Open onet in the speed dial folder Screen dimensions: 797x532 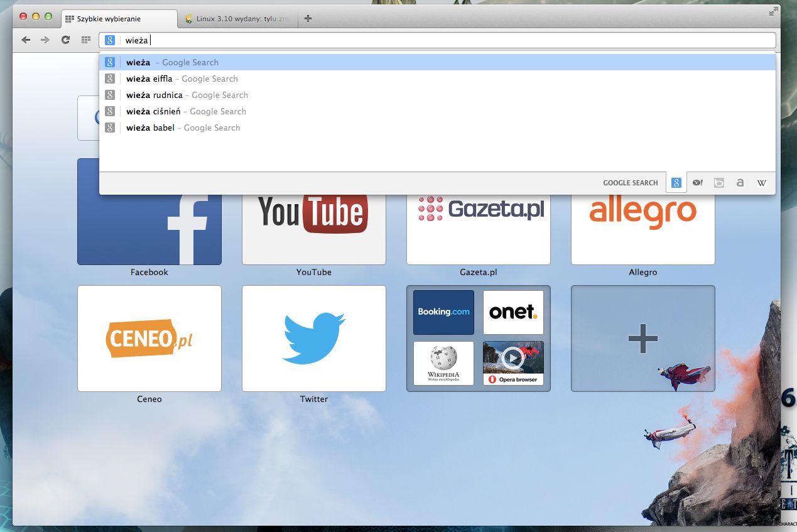(513, 312)
